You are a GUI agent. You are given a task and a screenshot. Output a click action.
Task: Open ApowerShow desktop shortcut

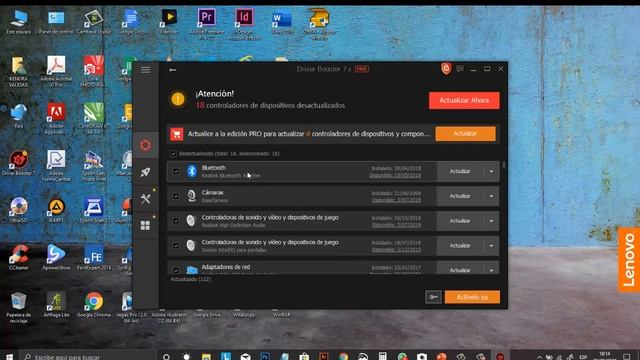(56, 258)
